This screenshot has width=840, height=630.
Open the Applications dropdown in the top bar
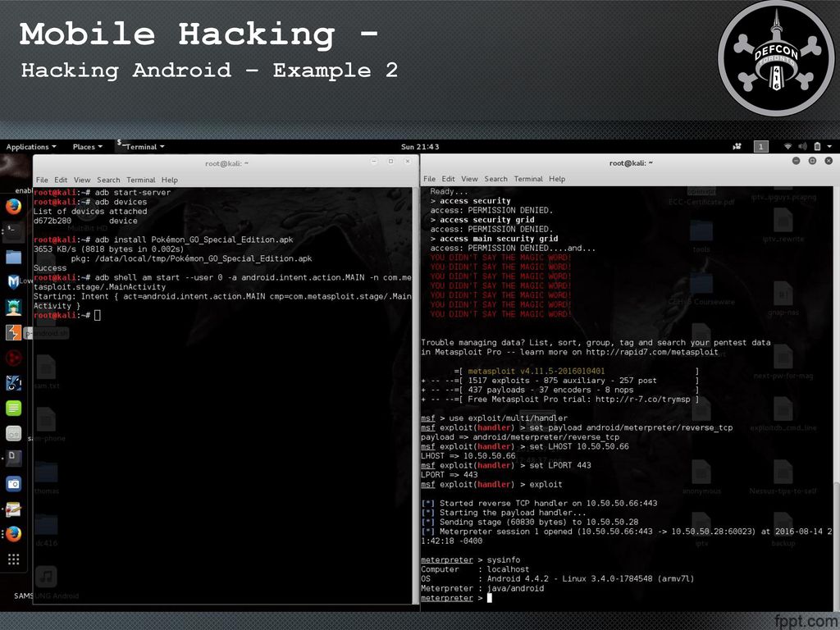pos(30,147)
